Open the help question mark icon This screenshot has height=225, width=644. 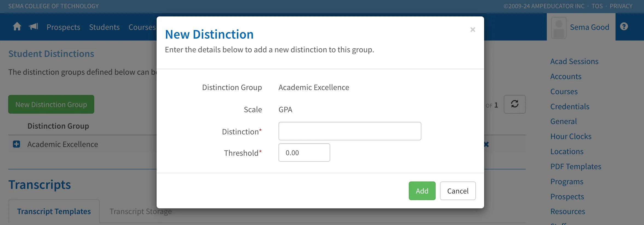[x=624, y=27]
